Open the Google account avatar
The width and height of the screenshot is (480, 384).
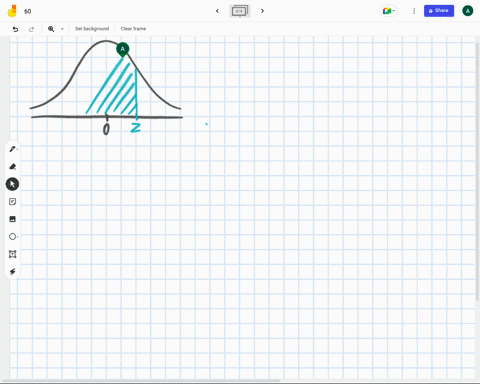(x=467, y=11)
